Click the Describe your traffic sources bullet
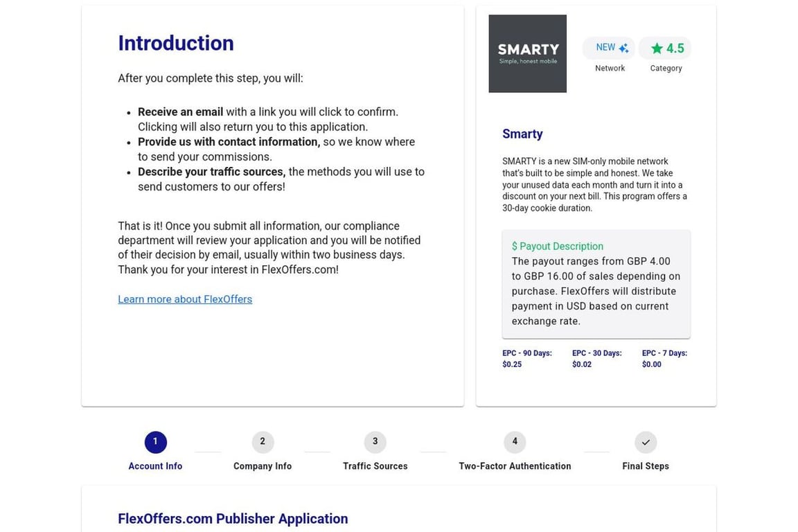 pos(281,179)
